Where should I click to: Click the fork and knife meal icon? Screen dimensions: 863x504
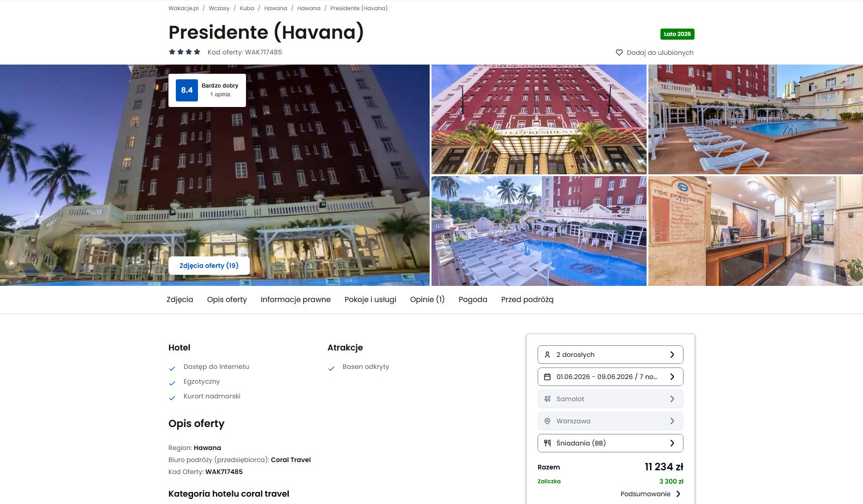[x=547, y=443]
